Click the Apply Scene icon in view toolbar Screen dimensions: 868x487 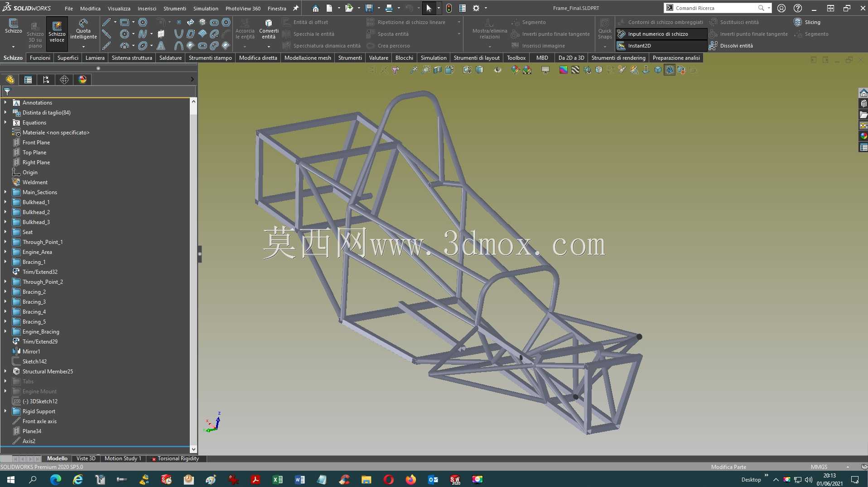tap(527, 70)
